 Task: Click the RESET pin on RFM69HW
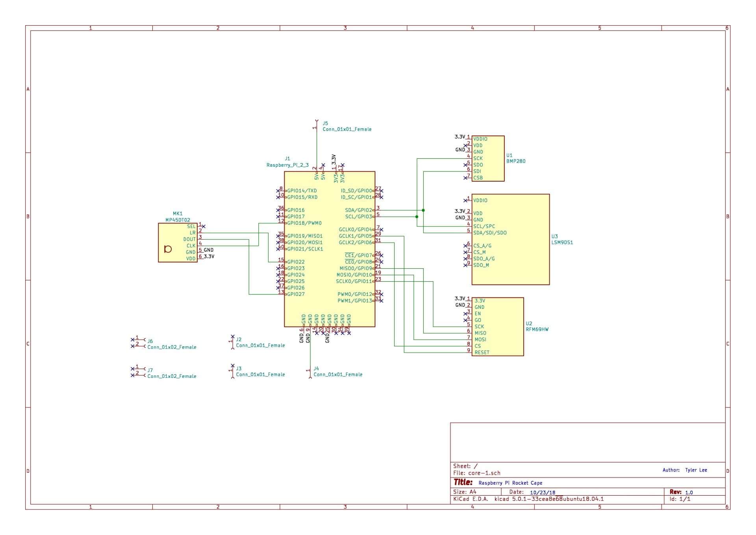[x=482, y=353]
